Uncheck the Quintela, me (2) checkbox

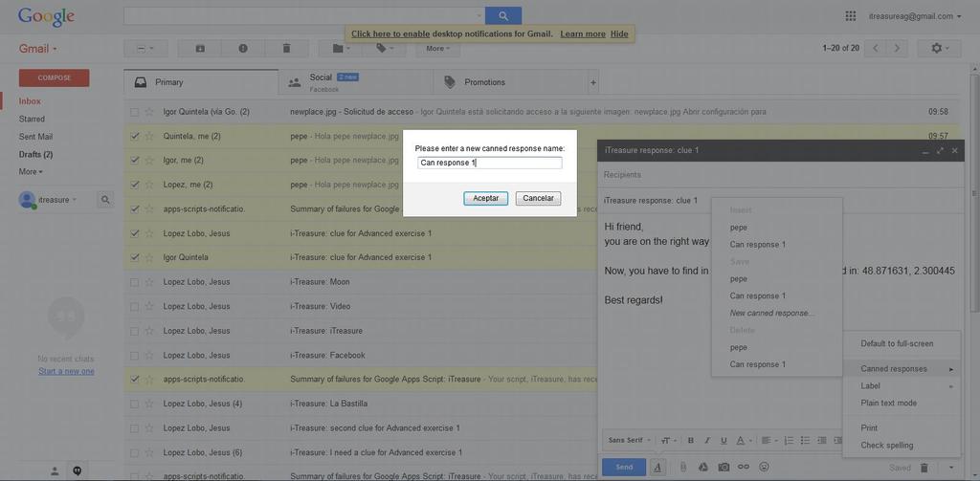134,136
